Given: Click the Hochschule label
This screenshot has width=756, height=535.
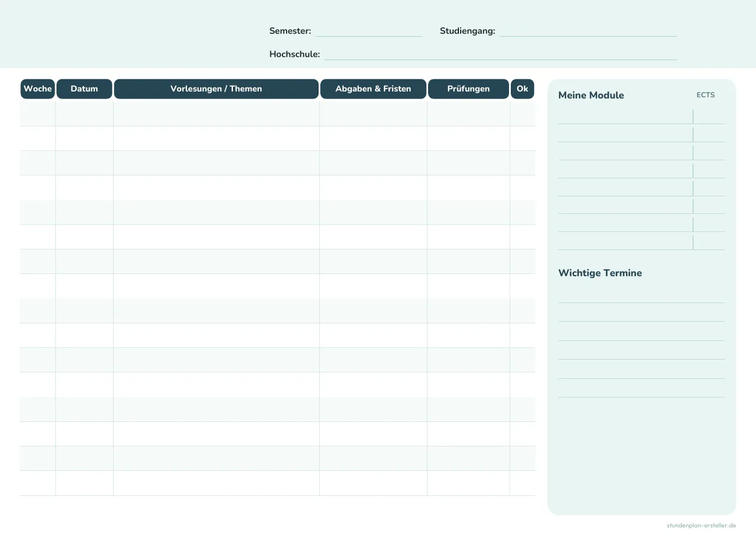Looking at the screenshot, I should [295, 54].
